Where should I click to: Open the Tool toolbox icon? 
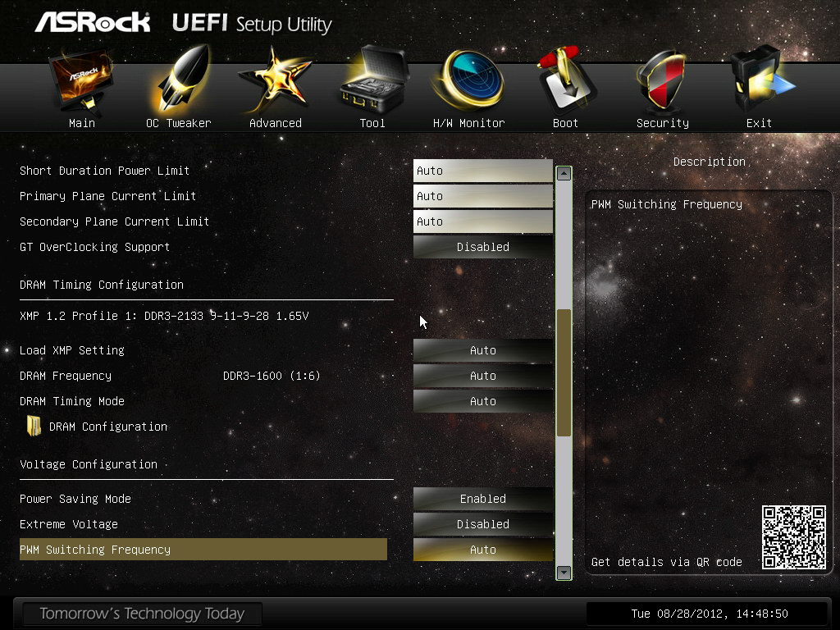(373, 78)
